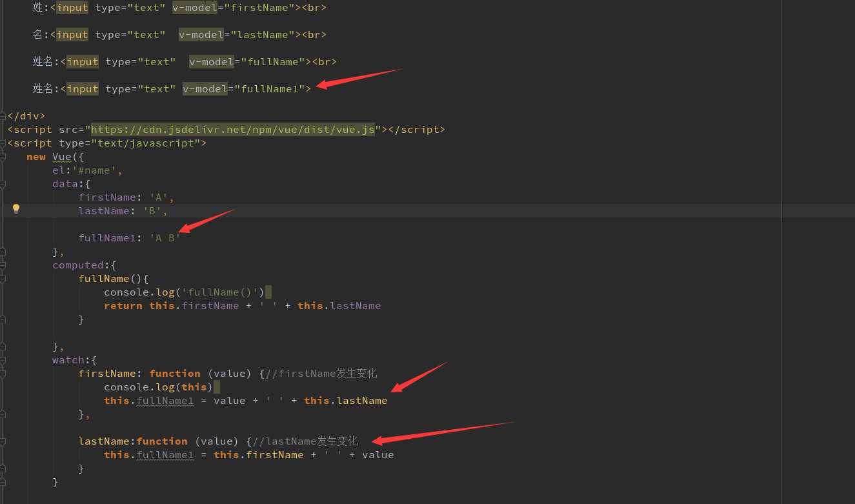Click console.log('fullName()') statement

(185, 292)
